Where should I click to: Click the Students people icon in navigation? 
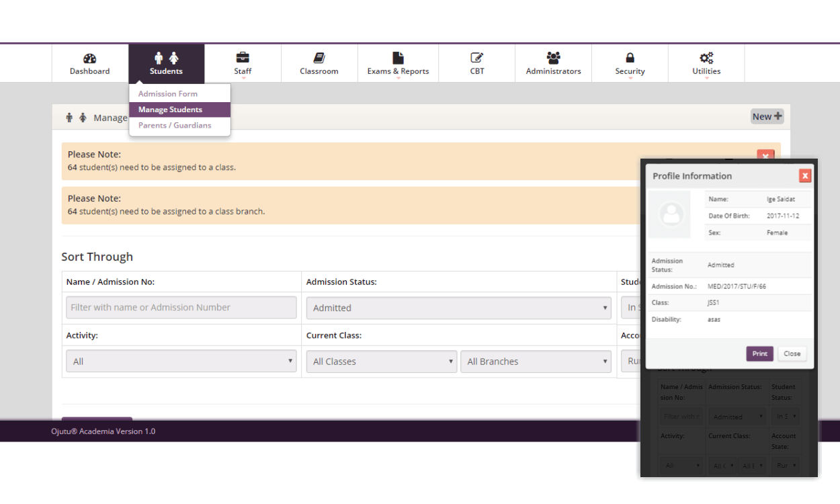pyautogui.click(x=166, y=58)
